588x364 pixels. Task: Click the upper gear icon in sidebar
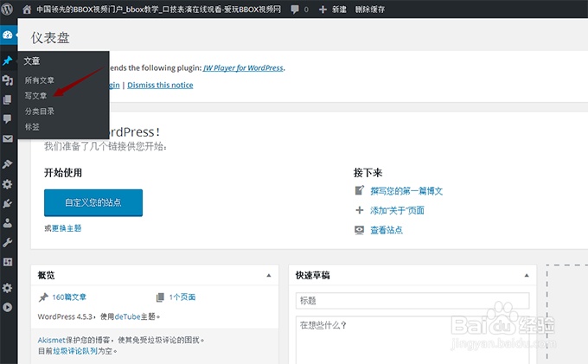(8, 184)
